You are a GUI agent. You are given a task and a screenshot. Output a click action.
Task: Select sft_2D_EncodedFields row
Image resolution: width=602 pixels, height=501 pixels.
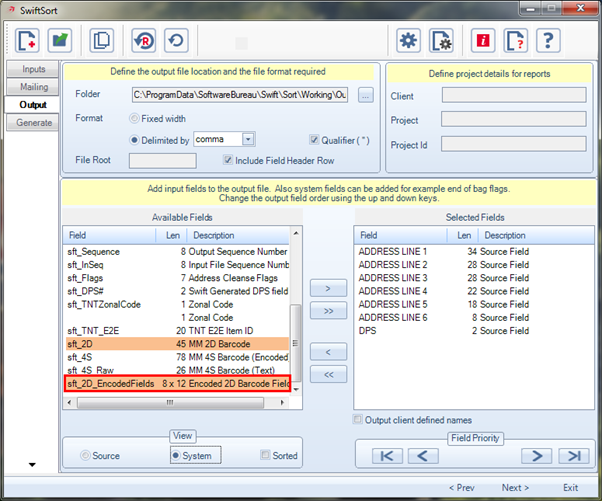coord(177,384)
